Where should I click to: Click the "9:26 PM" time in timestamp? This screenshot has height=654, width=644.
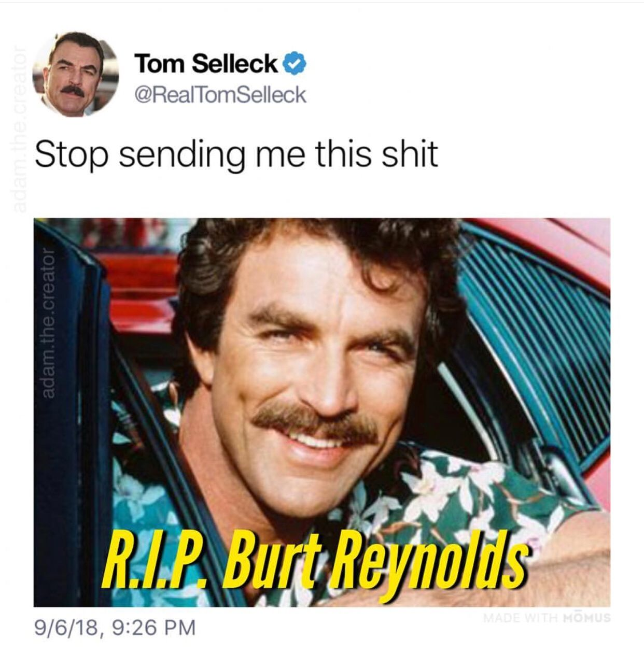(153, 628)
